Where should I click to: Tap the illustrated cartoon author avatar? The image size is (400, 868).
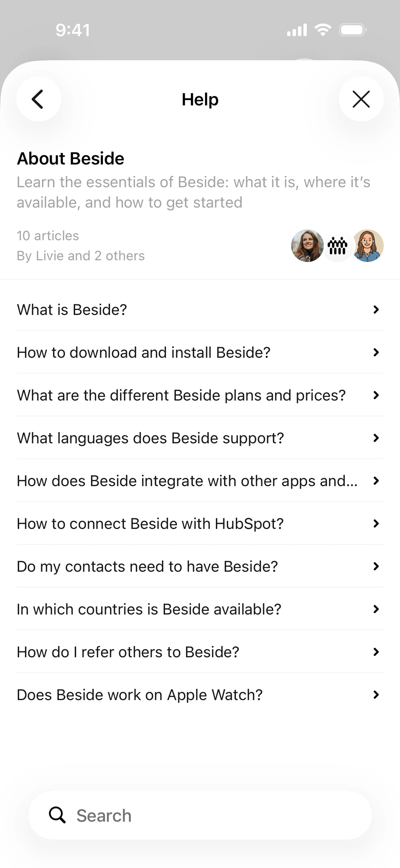coord(368,246)
